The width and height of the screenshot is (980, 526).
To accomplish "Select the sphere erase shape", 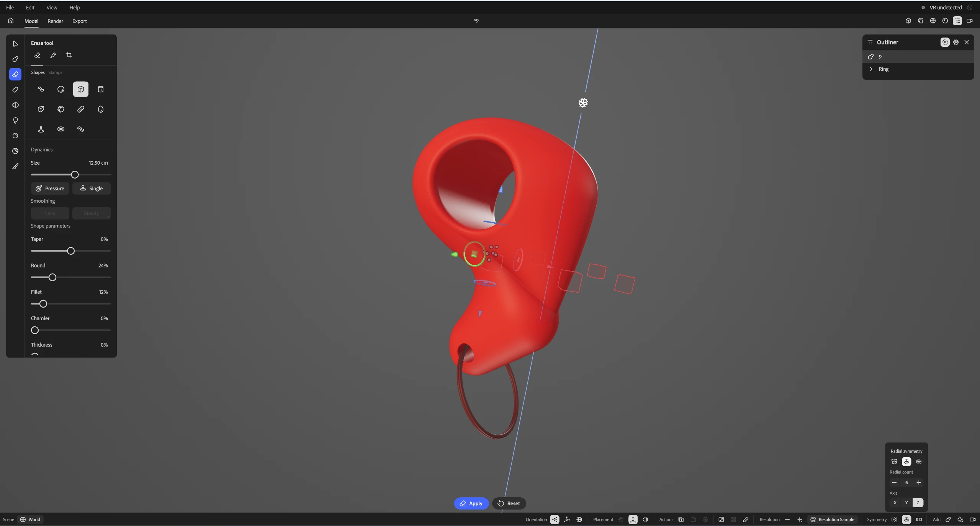I will pyautogui.click(x=61, y=89).
